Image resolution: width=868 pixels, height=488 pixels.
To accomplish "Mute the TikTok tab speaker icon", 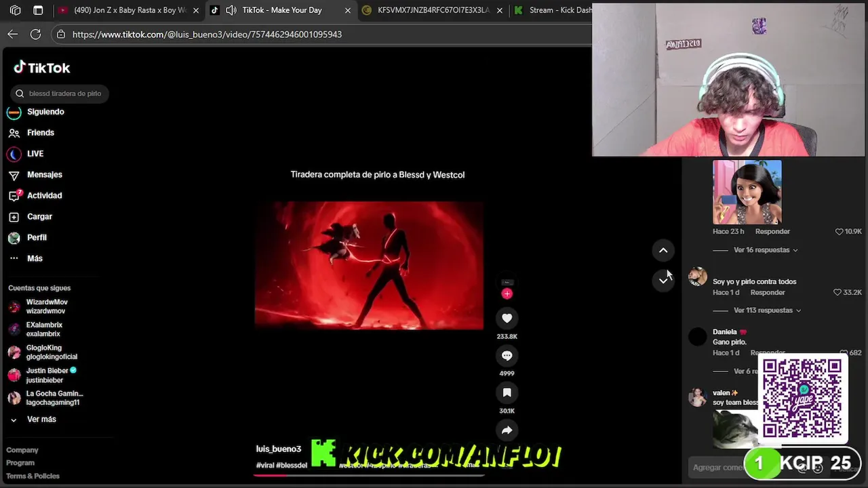I will (x=231, y=10).
